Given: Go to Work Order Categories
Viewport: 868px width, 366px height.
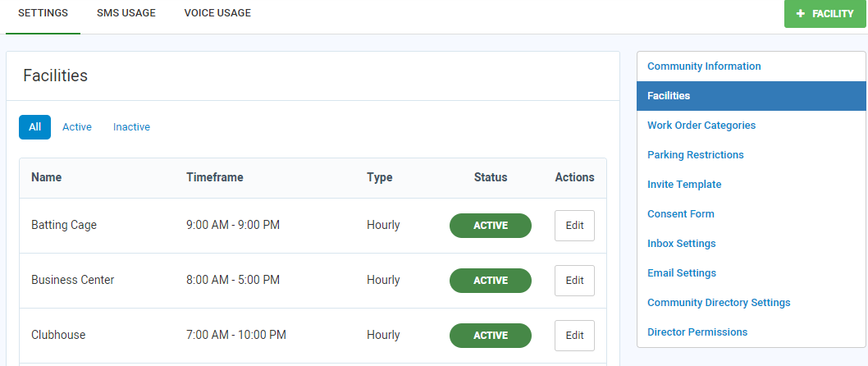Looking at the screenshot, I should 701,126.
